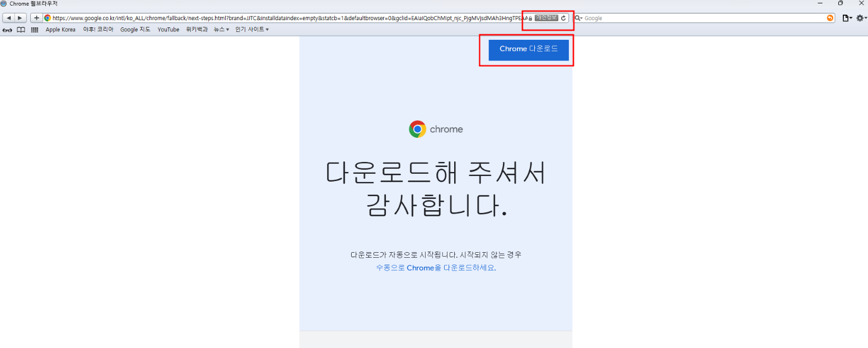Click the lock icon in address bar
This screenshot has height=348, width=868.
[x=530, y=18]
